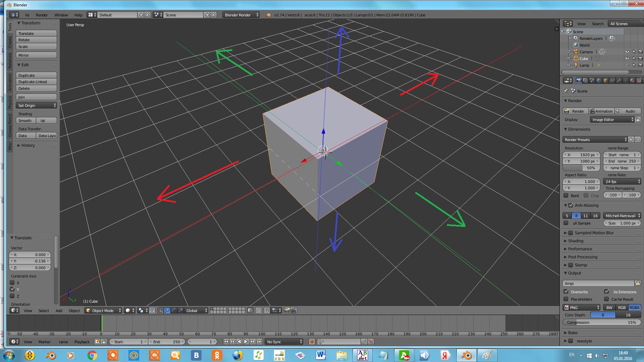This screenshot has height=362, width=644.
Task: Enable the Y constraint axis checkbox
Action: (x=12, y=289)
